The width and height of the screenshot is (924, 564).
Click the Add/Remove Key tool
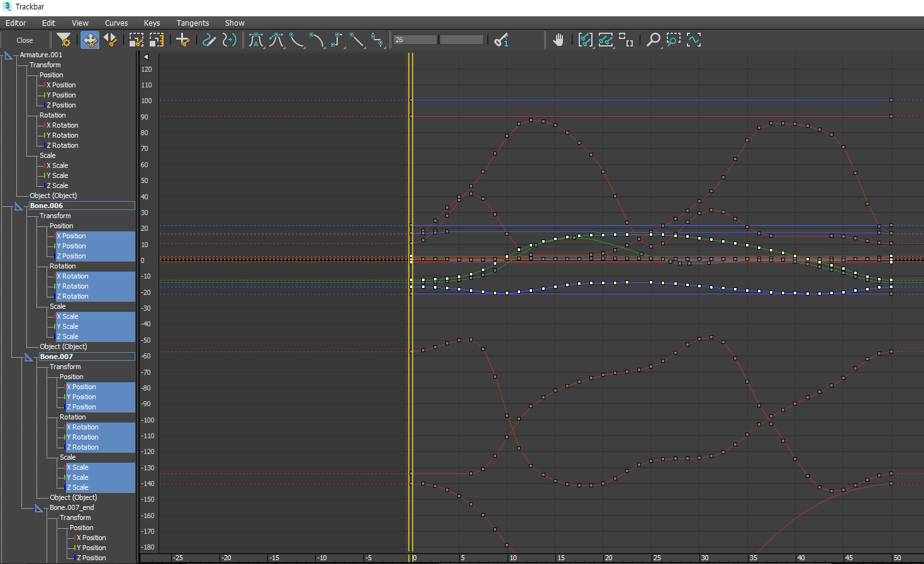182,40
